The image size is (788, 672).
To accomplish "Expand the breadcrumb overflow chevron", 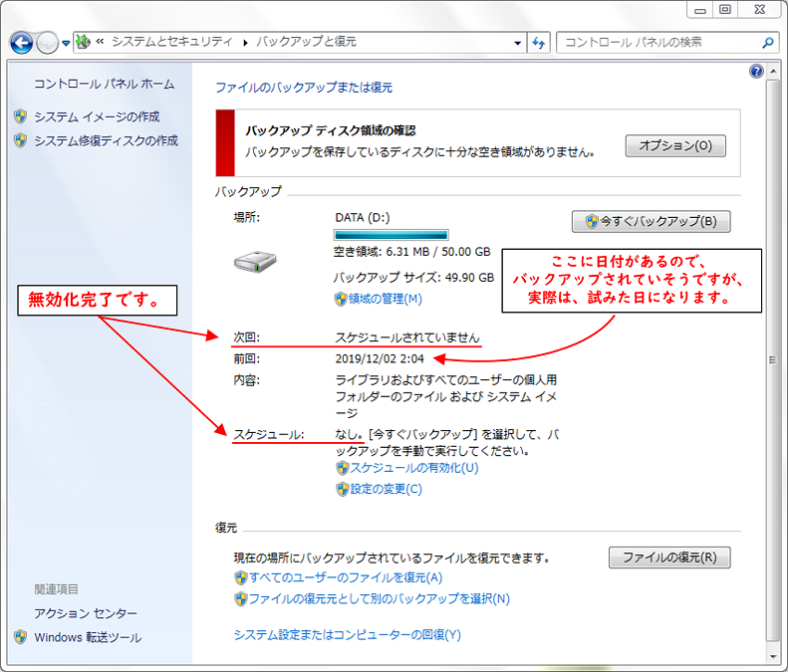I will tap(100, 42).
